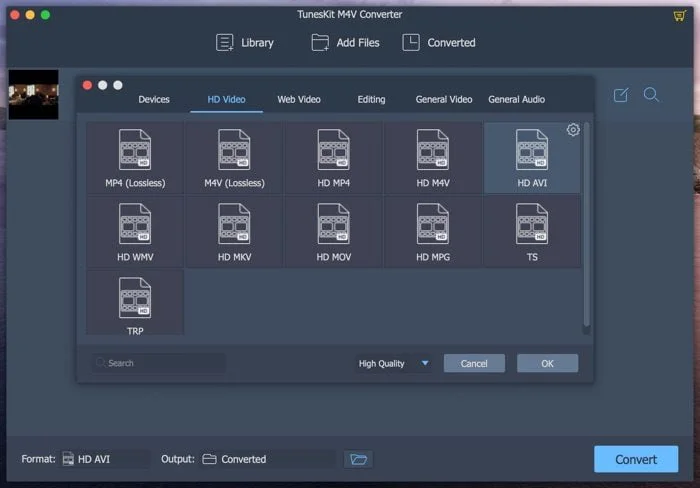Viewport: 700px width, 488px height.
Task: Open the Editing tab
Action: 371,100
